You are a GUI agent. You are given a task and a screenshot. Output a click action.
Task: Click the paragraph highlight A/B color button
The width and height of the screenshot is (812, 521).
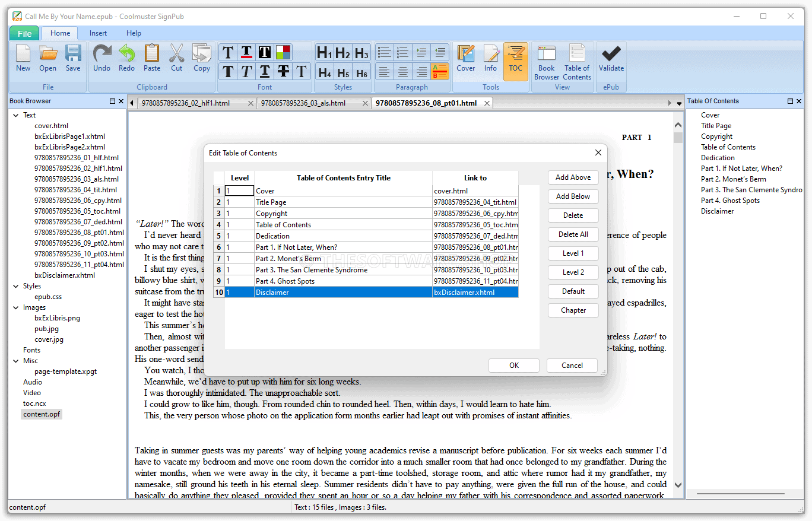(440, 71)
